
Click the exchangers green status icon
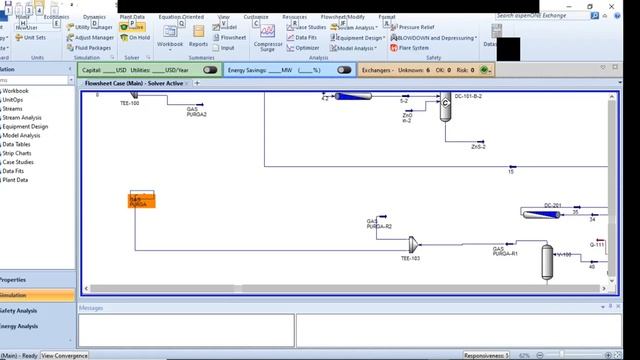pyautogui.click(x=484, y=70)
